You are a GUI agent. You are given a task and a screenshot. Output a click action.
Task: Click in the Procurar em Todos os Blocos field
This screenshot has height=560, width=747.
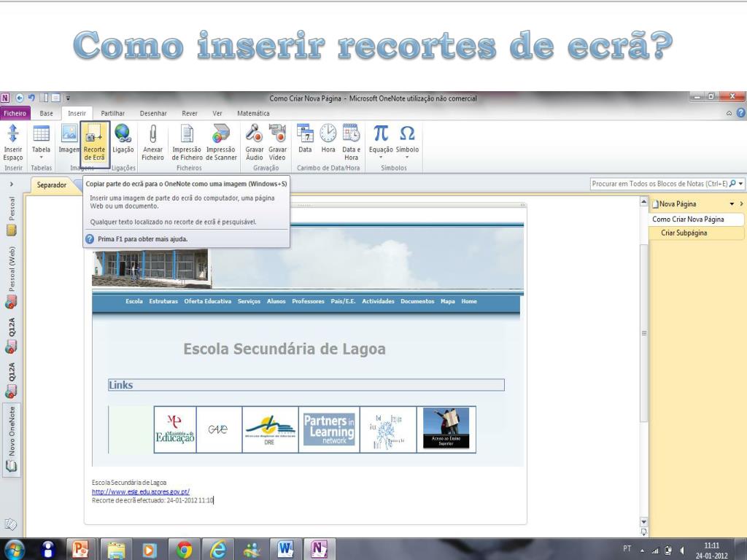[659, 183]
